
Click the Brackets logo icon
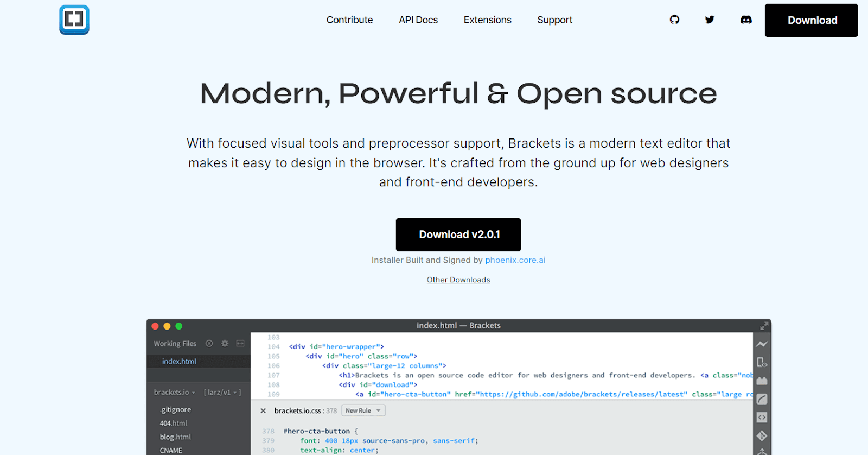point(74,20)
